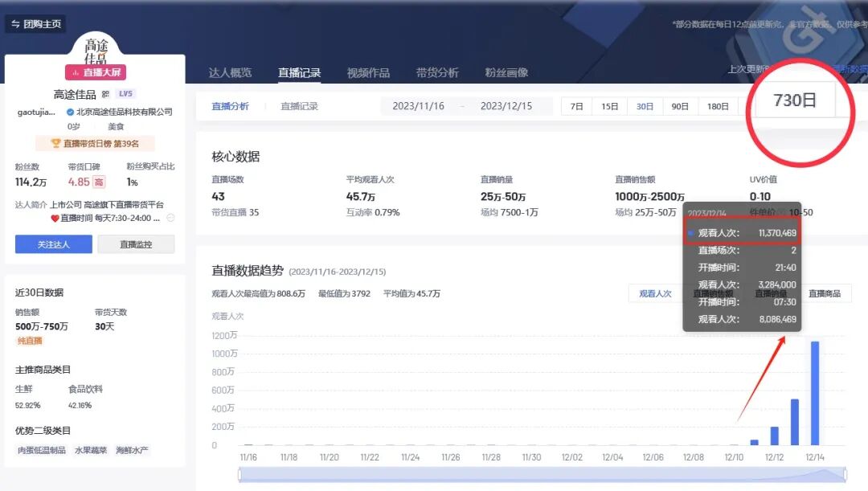The image size is (868, 491).
Task: Open the 粉丝画像 tab
Action: [506, 72]
